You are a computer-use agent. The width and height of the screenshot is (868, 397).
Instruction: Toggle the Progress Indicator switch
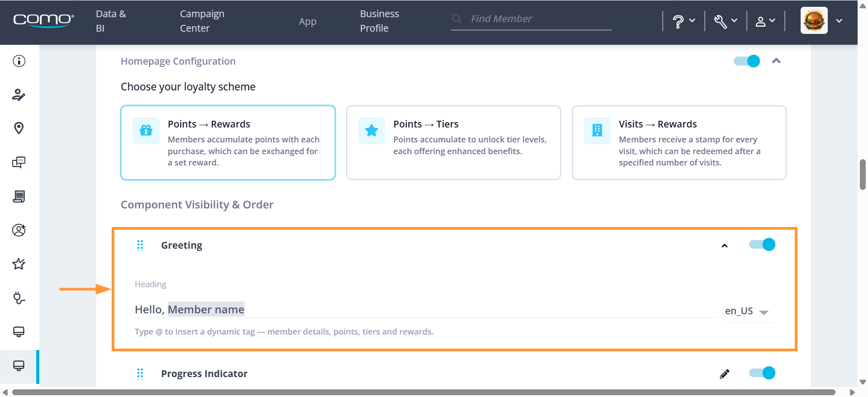tap(762, 373)
